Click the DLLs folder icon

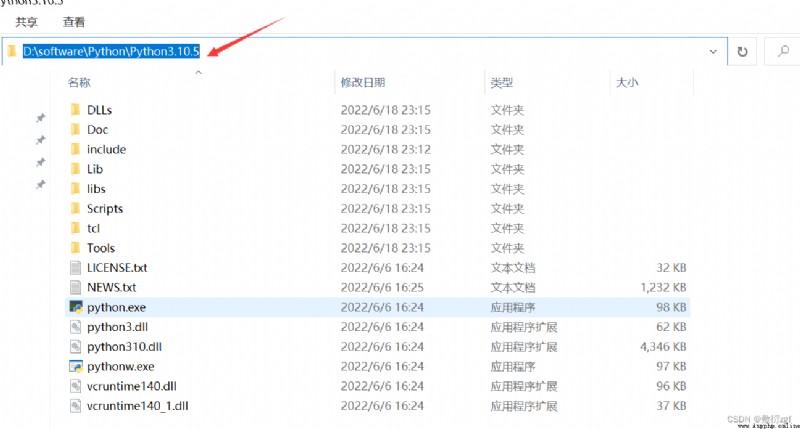click(x=76, y=110)
